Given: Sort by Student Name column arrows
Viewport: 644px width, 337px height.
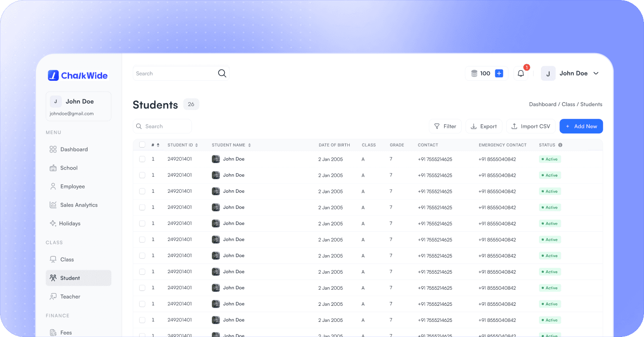Looking at the screenshot, I should coord(250,145).
